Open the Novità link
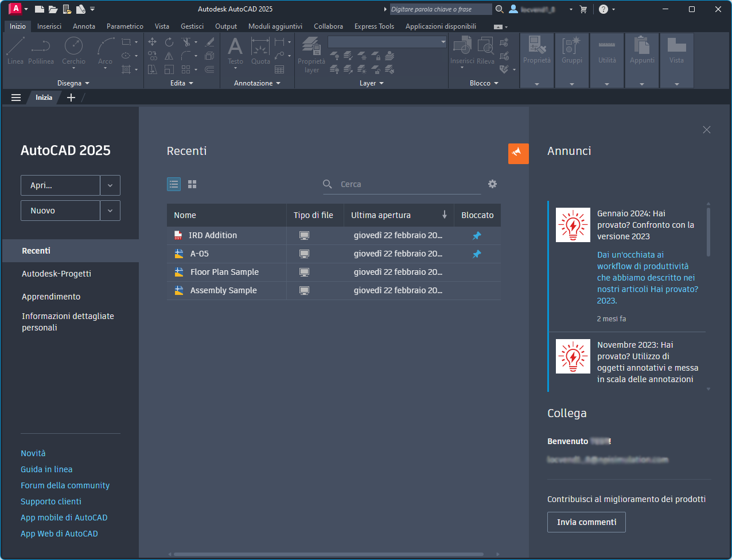732x560 pixels. tap(33, 453)
